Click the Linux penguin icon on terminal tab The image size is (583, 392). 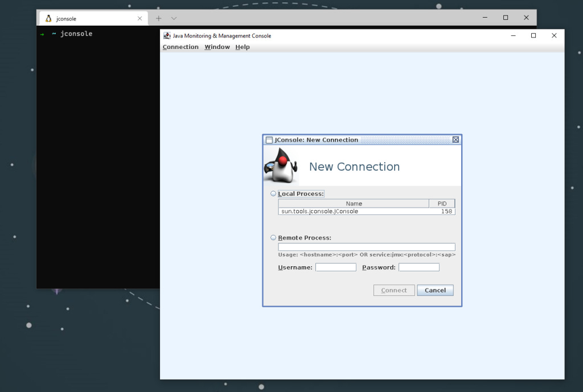click(x=48, y=19)
